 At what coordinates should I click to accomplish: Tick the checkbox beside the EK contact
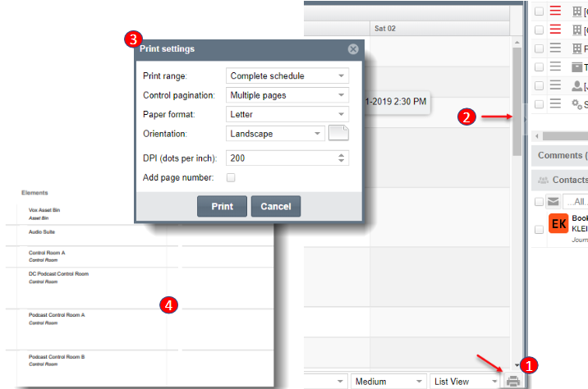(539, 229)
